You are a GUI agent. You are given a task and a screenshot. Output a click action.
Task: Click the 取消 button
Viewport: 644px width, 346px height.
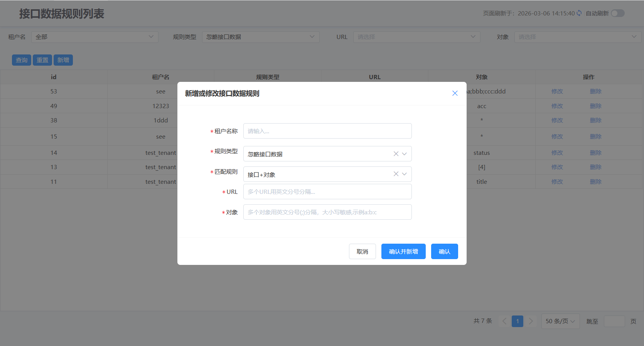tap(362, 251)
